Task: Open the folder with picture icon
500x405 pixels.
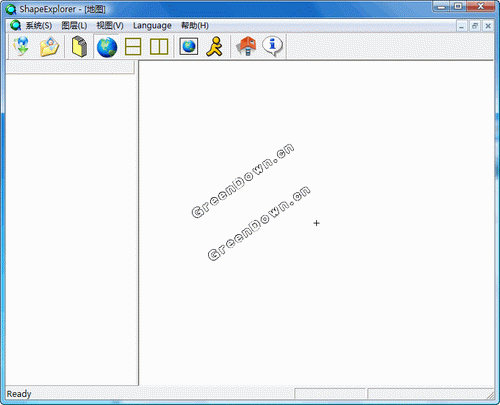Action: 49,47
